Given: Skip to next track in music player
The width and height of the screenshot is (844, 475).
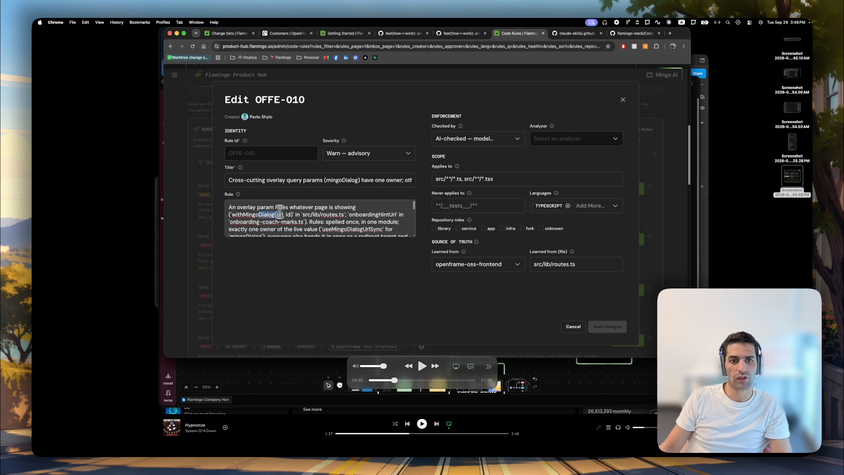Looking at the screenshot, I should 437,424.
